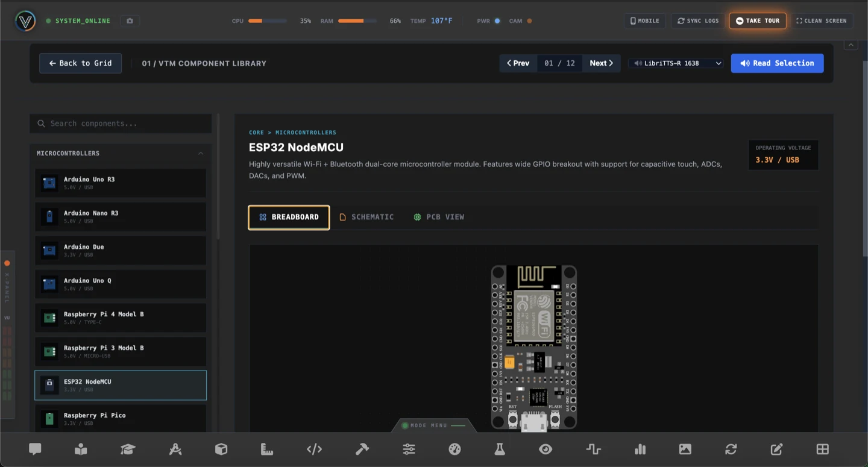Select the drafting compass icon in dock

pos(175,449)
